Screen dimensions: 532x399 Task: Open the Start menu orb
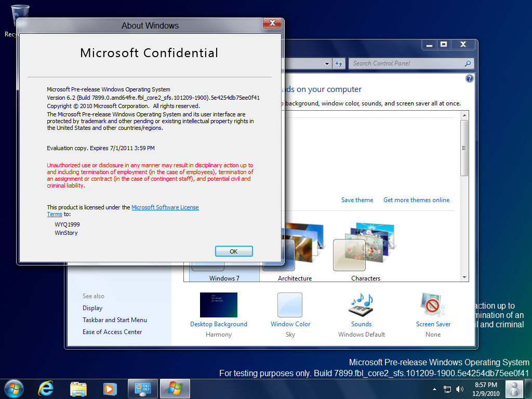pyautogui.click(x=14, y=389)
